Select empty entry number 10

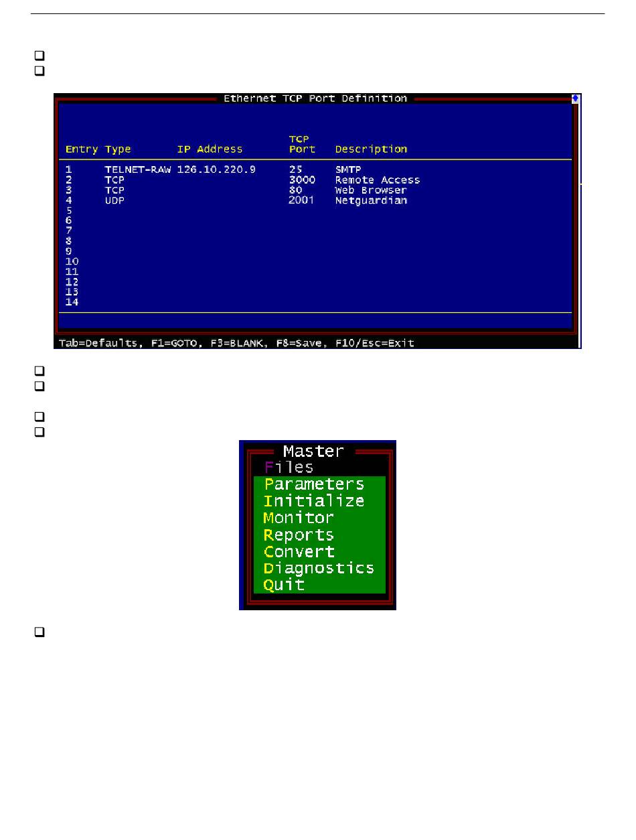[72, 261]
